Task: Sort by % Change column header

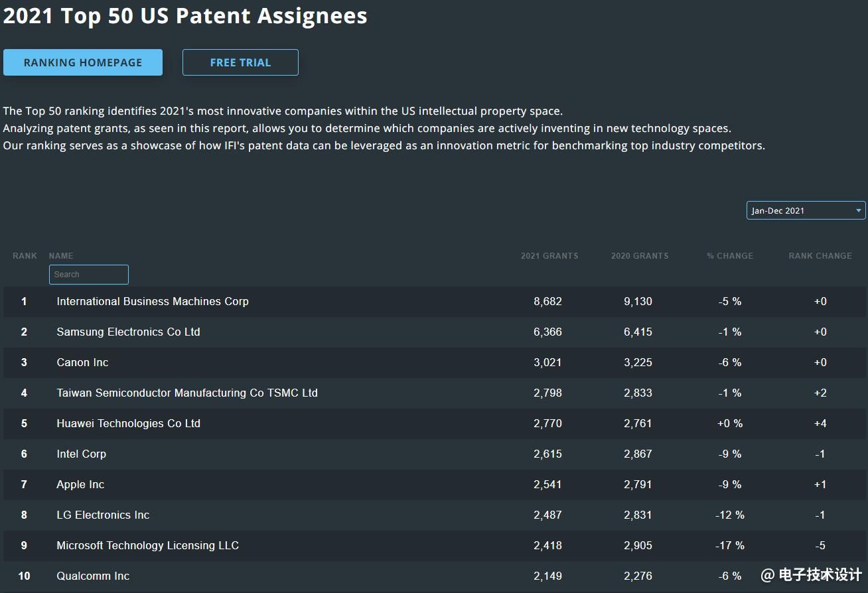Action: [x=729, y=256]
